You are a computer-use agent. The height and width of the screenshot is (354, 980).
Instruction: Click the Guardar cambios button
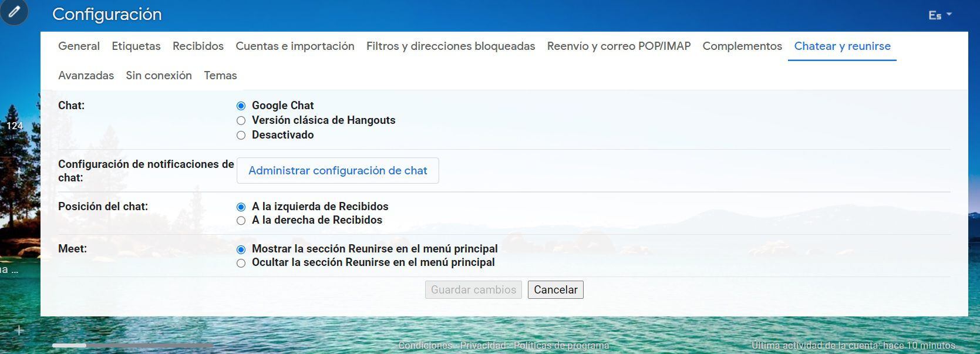pyautogui.click(x=473, y=290)
